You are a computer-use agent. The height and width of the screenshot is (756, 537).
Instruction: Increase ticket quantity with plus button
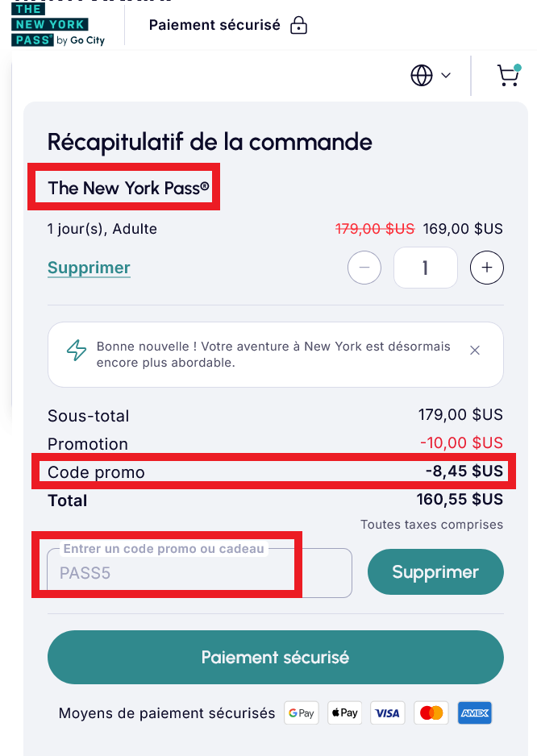tap(486, 267)
